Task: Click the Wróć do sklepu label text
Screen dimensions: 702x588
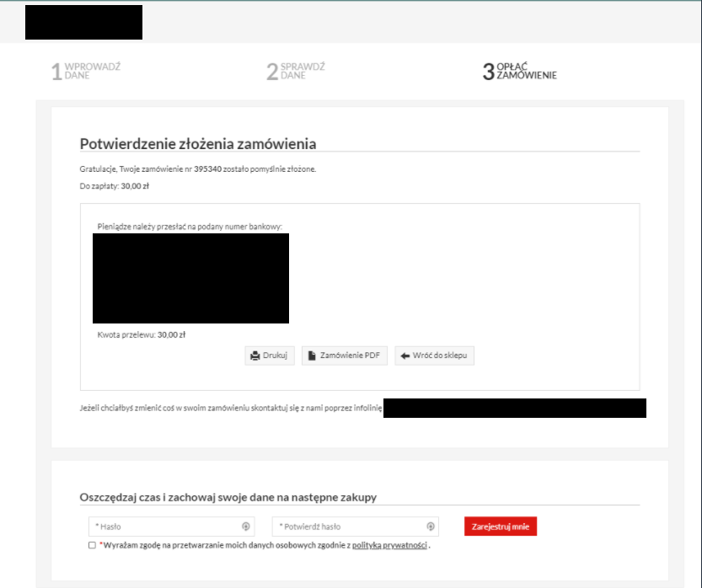Action: click(440, 355)
